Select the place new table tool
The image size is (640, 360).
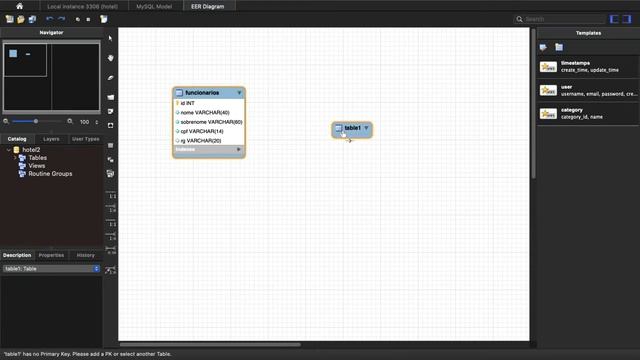pyautogui.click(x=110, y=145)
